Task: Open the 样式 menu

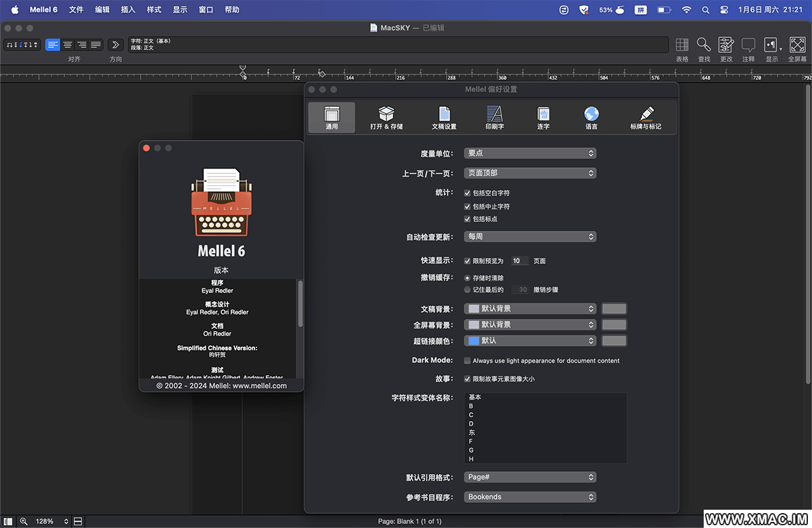Action: tap(154, 9)
